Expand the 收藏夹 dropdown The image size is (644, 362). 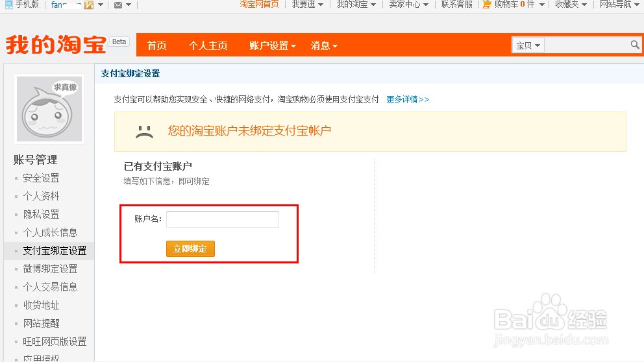pos(571,5)
